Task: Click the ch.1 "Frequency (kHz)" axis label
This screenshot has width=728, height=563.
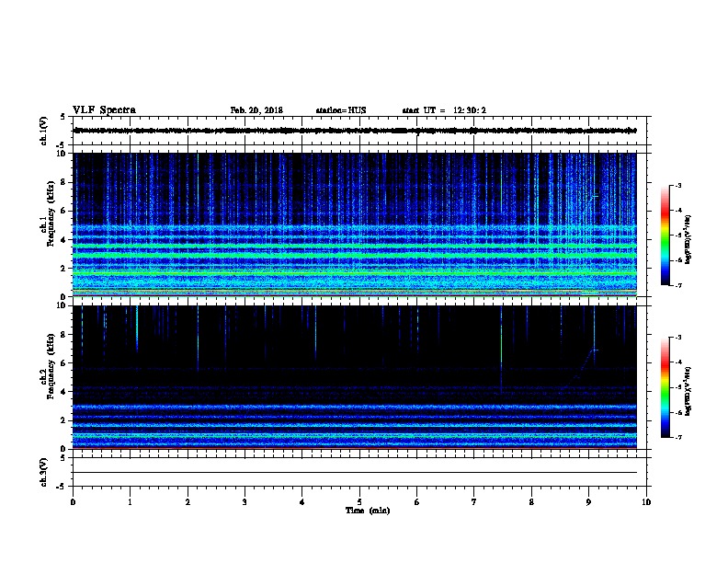Action: [51, 213]
